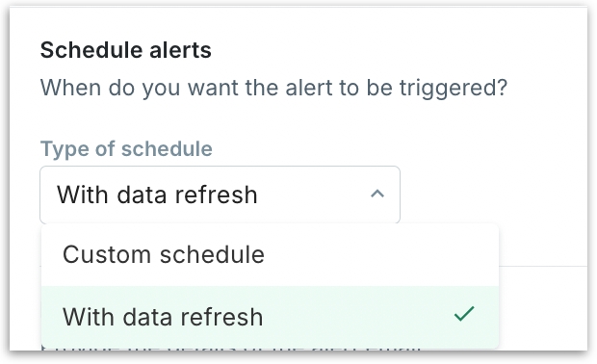
Task: Click the Type of schedule field label
Action: tap(126, 148)
